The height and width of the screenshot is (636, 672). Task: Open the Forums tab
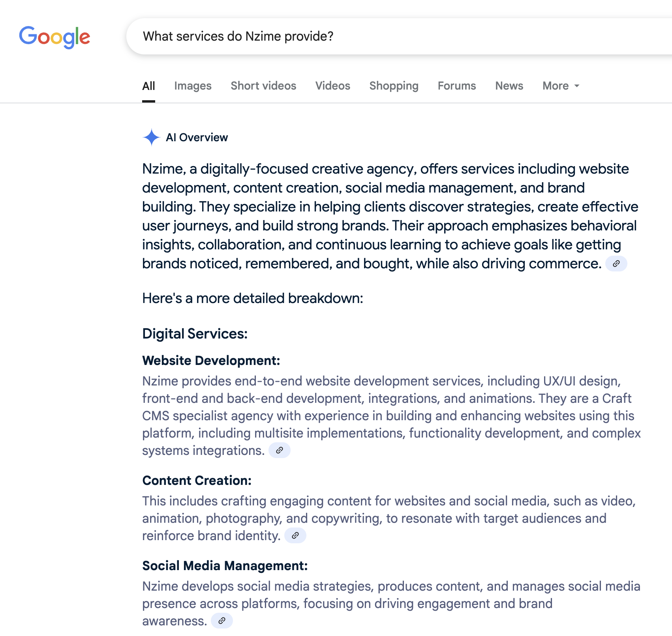coord(457,86)
